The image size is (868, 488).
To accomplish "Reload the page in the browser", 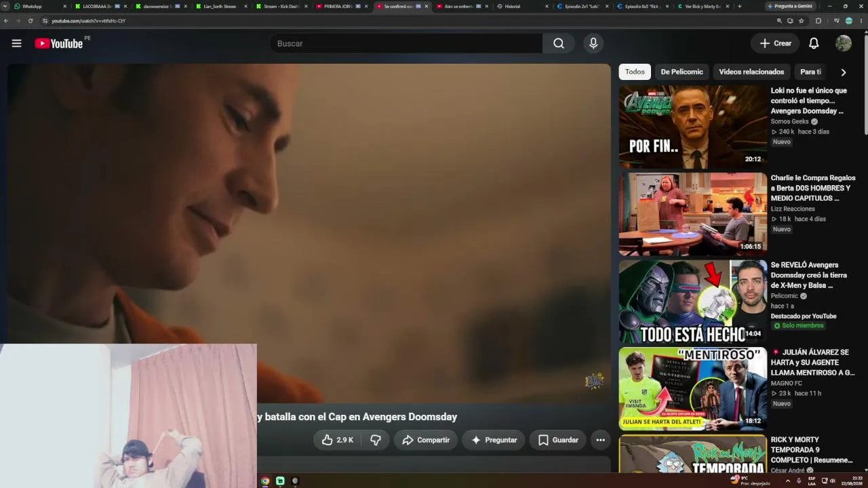I will 30,21.
